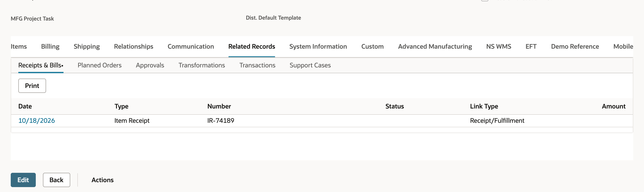Select the IR-74189 number cell
This screenshot has width=644, height=192.
click(220, 121)
